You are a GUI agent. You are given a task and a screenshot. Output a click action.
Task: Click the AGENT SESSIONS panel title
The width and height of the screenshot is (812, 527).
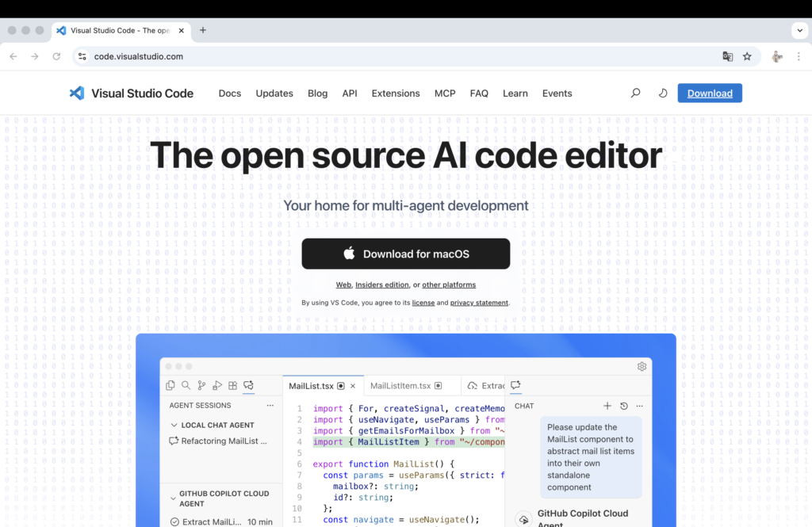tap(200, 405)
